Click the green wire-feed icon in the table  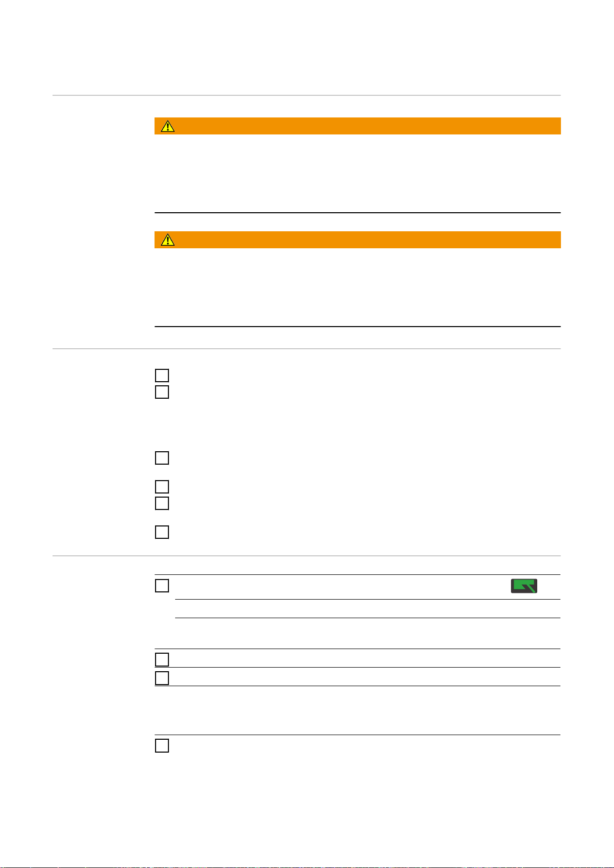coord(524,586)
